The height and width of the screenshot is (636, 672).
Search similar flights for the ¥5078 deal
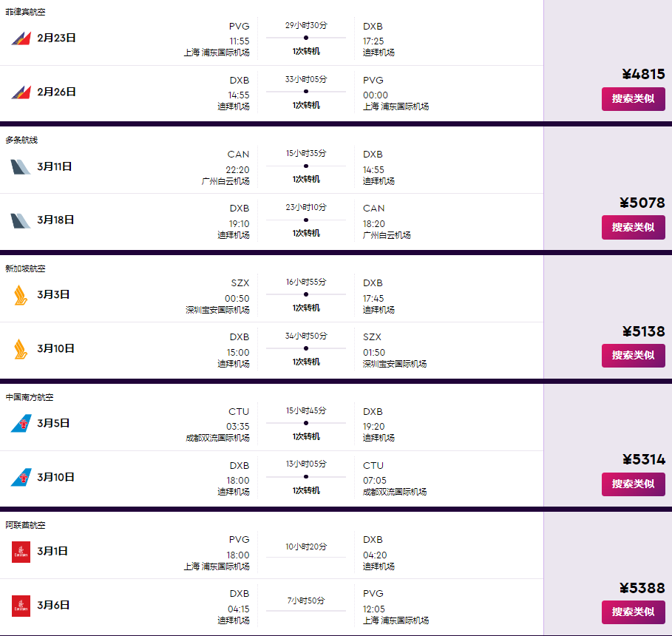pyautogui.click(x=633, y=228)
